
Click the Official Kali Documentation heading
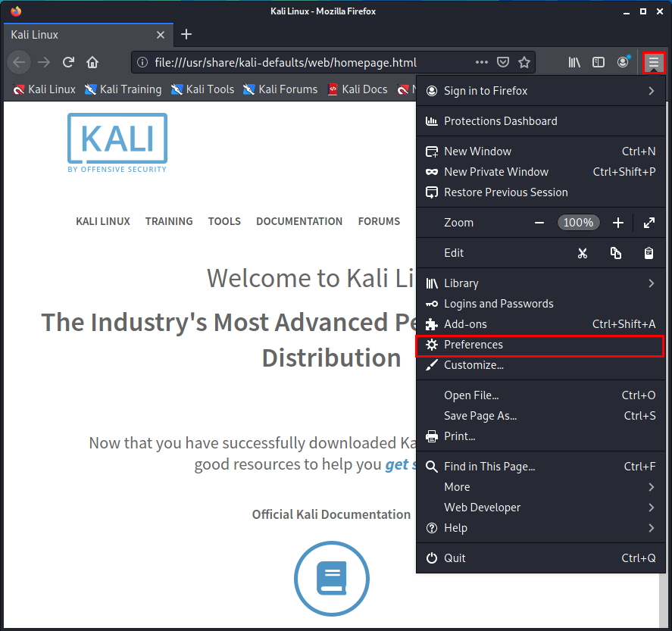click(331, 514)
